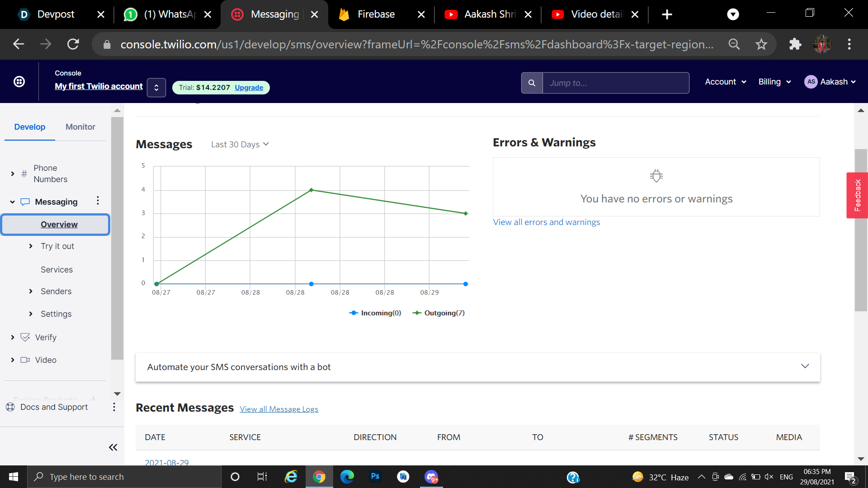The image size is (868, 488).
Task: Expand Phone Numbers in sidebar
Action: click(13, 174)
